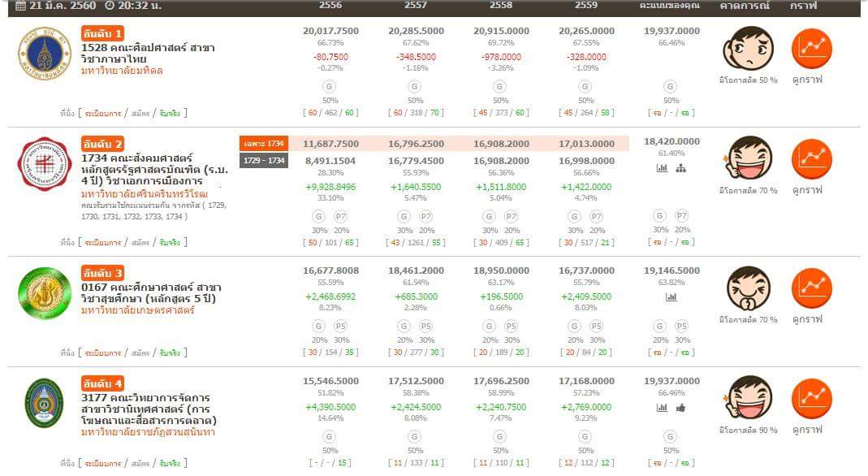This screenshot has height=476, width=868.
Task: Click the G icon in rank 3 2558 column
Action: point(489,326)
